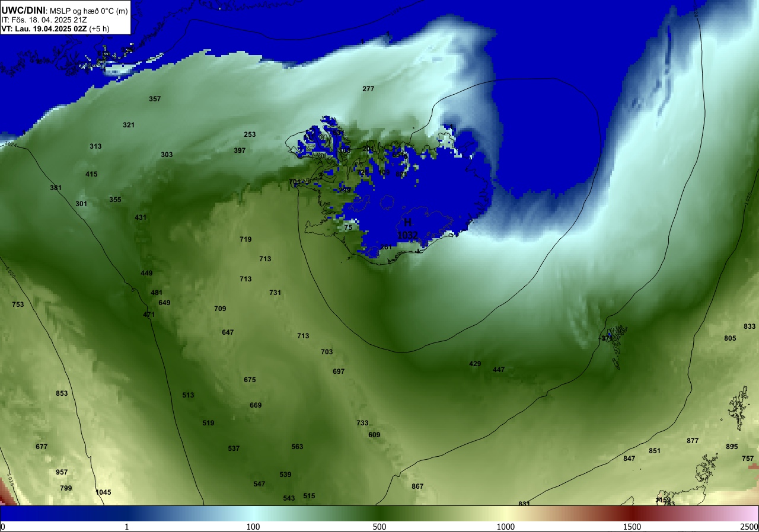Click the 833 height value at the right edge
The width and height of the screenshot is (759, 532).
point(750,326)
